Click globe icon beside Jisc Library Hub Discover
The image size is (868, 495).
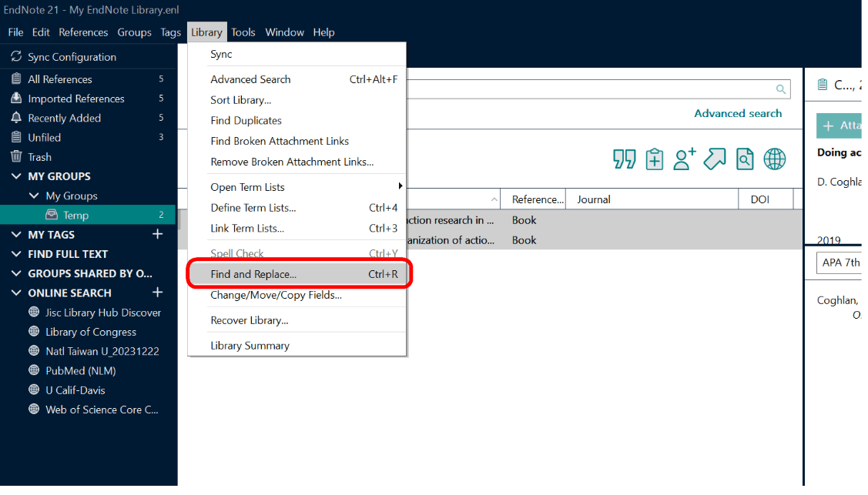click(x=34, y=312)
